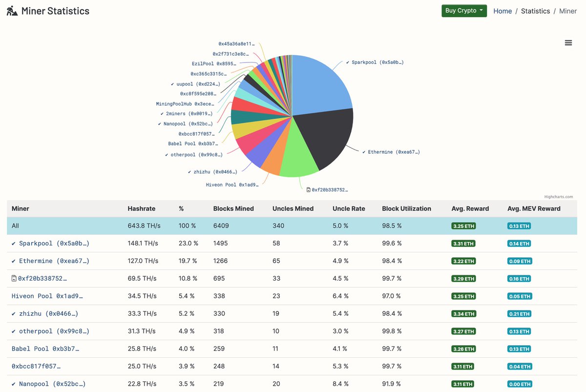Open 0xbcc817f057 miner link in table
The width and height of the screenshot is (586, 392).
[36, 366]
